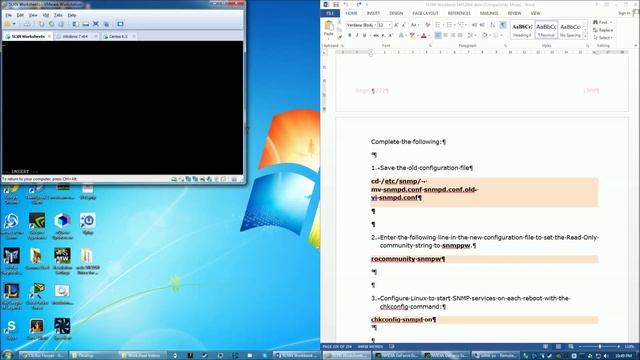Click VMware revert snapshot clock icon
Image resolution: width=640 pixels, height=360 pixels.
coord(51,24)
